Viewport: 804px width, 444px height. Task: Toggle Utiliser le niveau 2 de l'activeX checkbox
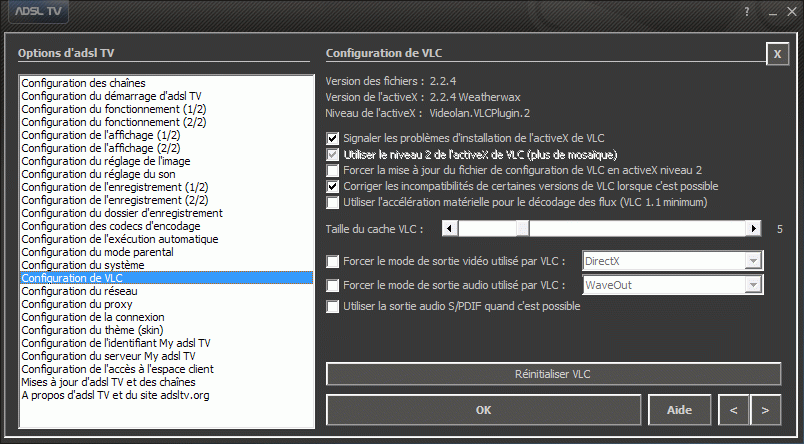coord(332,154)
